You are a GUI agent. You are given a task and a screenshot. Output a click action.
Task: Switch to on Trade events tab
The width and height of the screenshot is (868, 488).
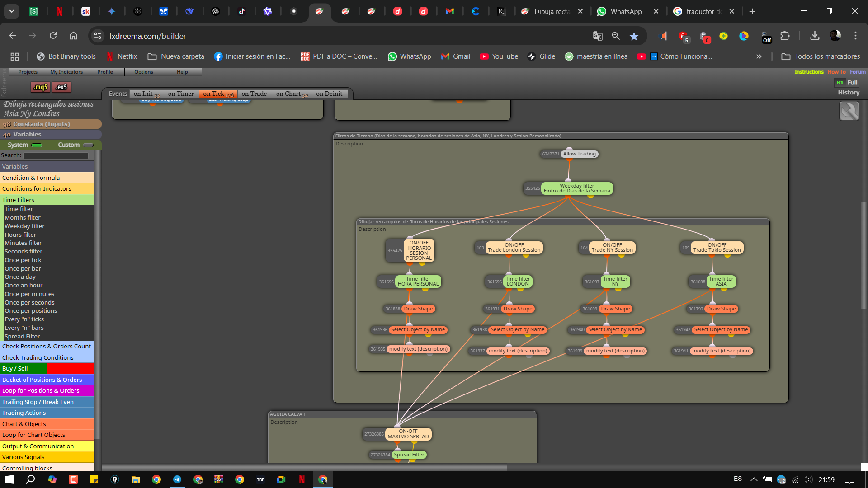tap(254, 94)
